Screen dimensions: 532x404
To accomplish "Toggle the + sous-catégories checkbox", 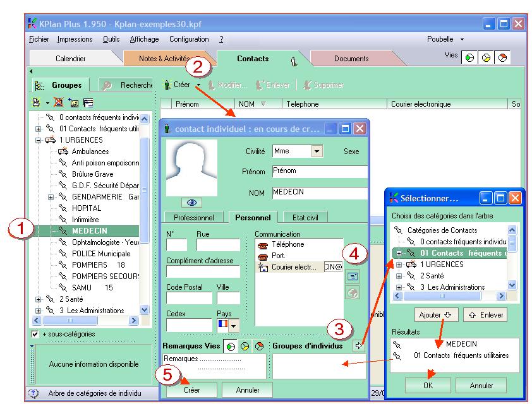I will tap(35, 333).
